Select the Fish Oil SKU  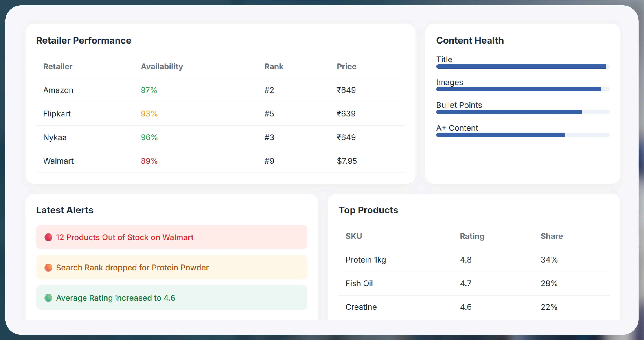pos(359,283)
